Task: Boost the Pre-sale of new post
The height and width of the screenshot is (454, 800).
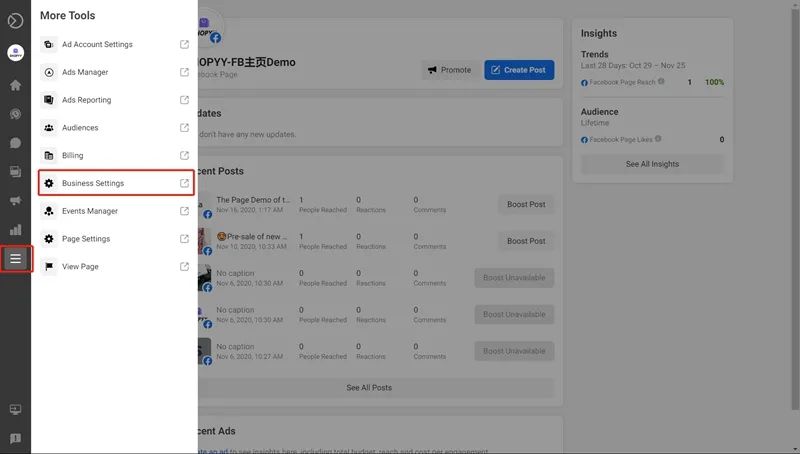Action: [x=526, y=241]
